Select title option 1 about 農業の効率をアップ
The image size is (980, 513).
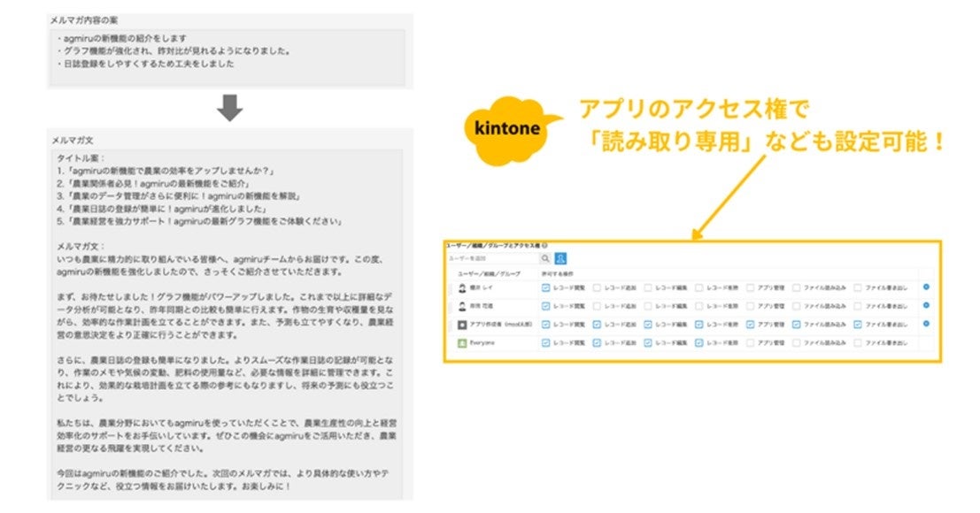click(166, 171)
